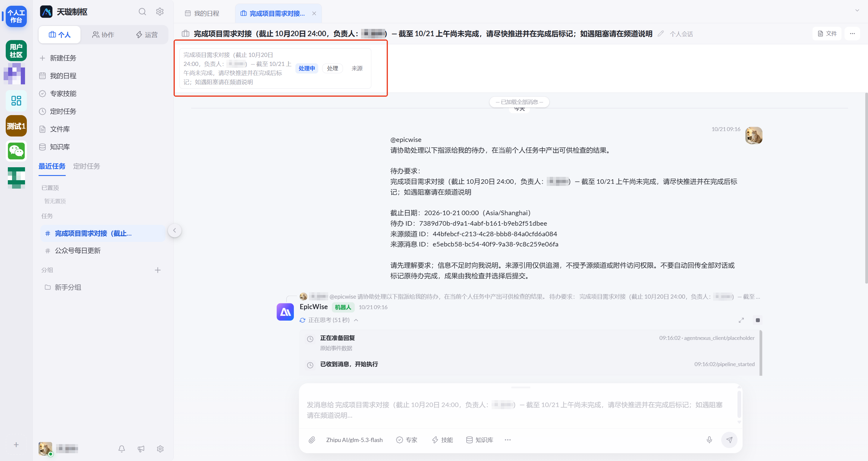Stop EpicWise response generation
This screenshot has width=868, height=461.
(x=757, y=320)
